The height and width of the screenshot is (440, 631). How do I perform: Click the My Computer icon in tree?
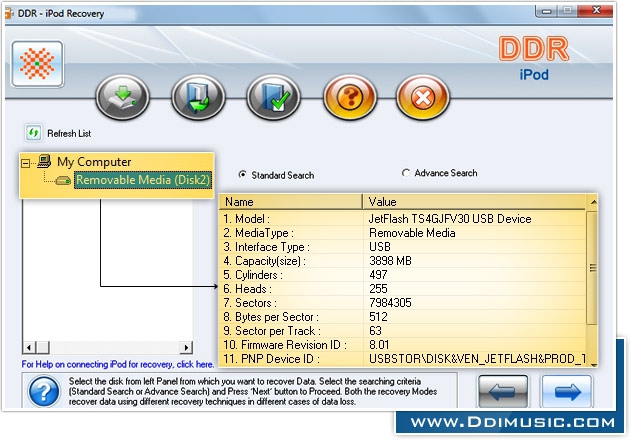(x=44, y=161)
